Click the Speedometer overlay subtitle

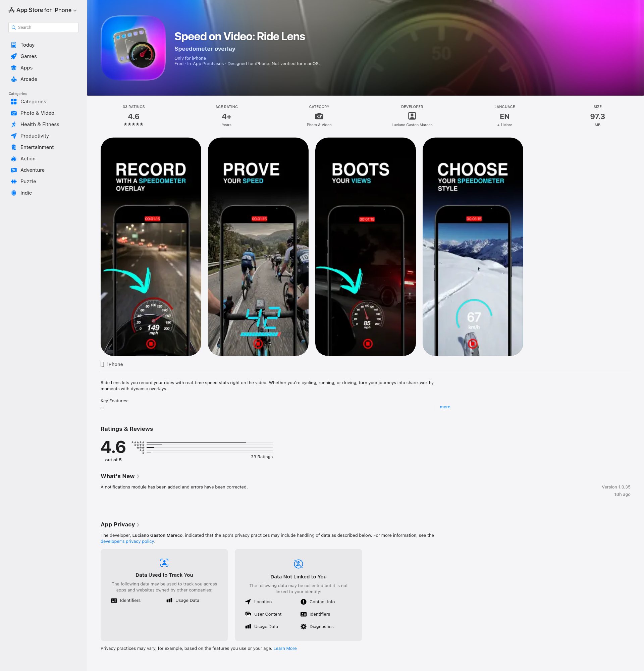point(205,49)
